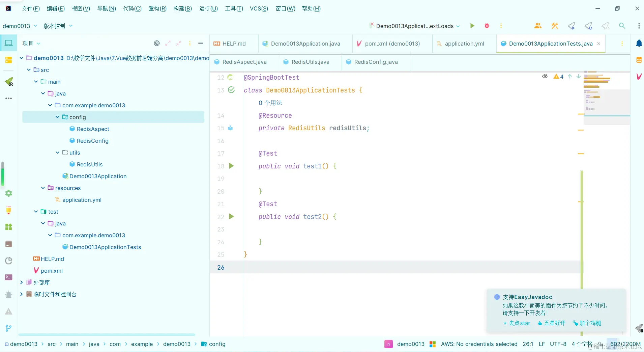Collapse the src folder
The image size is (644, 352).
(29, 70)
